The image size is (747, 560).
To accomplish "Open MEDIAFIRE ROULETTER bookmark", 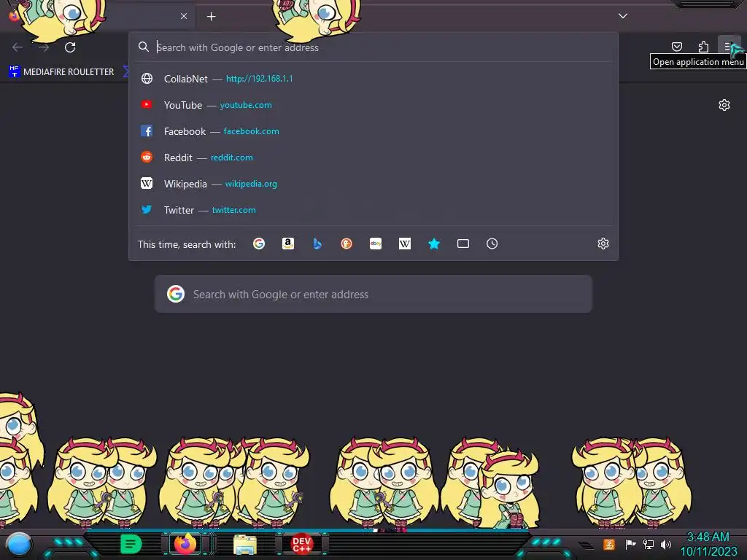I will (61, 72).
